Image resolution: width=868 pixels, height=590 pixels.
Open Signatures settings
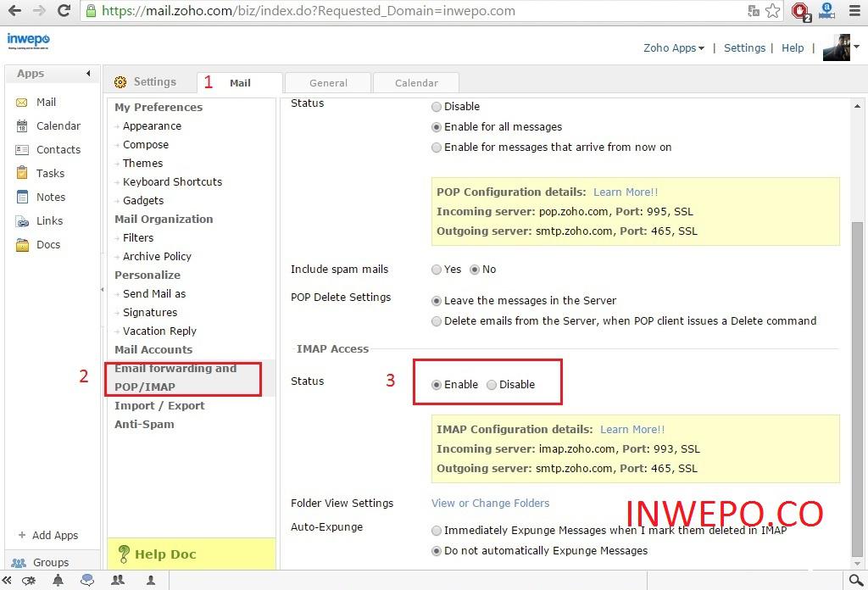point(150,313)
